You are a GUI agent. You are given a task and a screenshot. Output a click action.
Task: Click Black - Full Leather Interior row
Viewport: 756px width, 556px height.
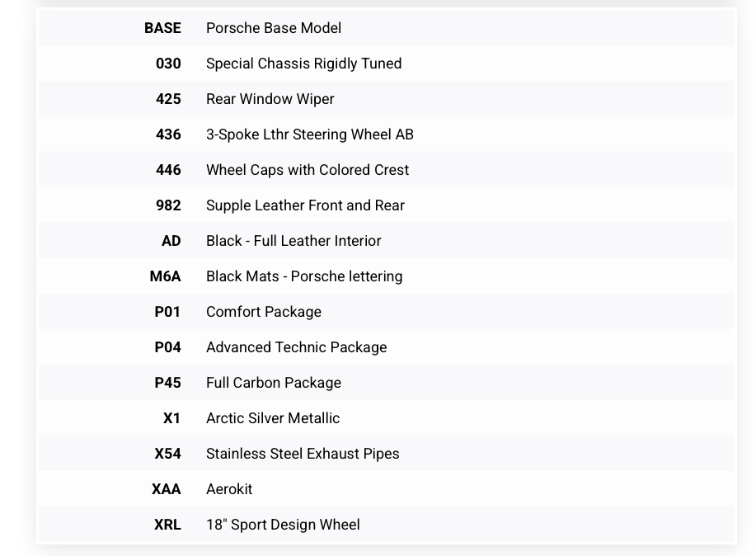[x=293, y=241]
